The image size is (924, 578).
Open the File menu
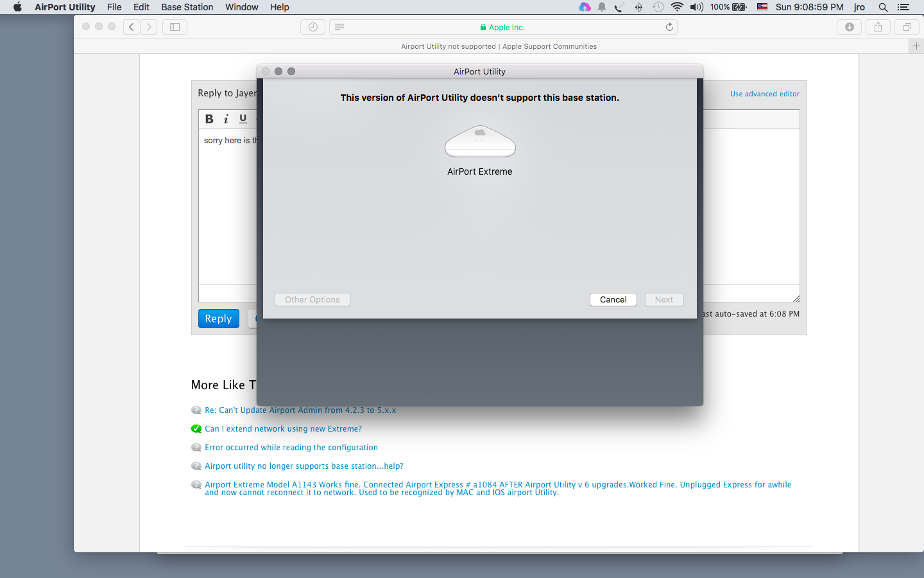coord(114,7)
